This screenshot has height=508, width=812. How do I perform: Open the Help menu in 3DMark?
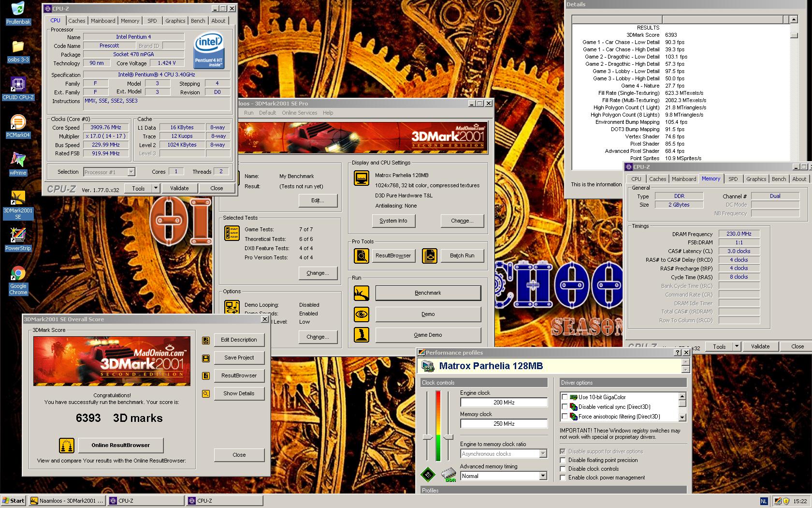[x=328, y=113]
